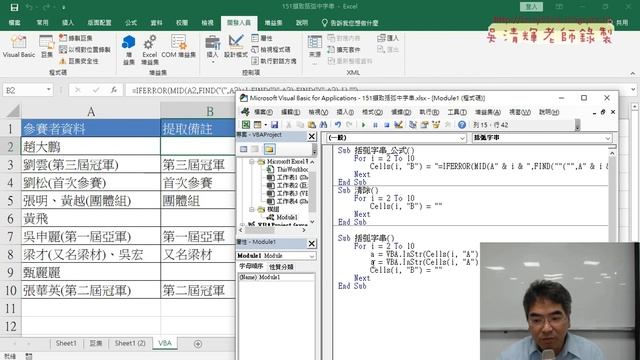The width and height of the screenshot is (640, 360).
Task: Switch to Sheet1 (2) worksheet tab
Action: (130, 343)
